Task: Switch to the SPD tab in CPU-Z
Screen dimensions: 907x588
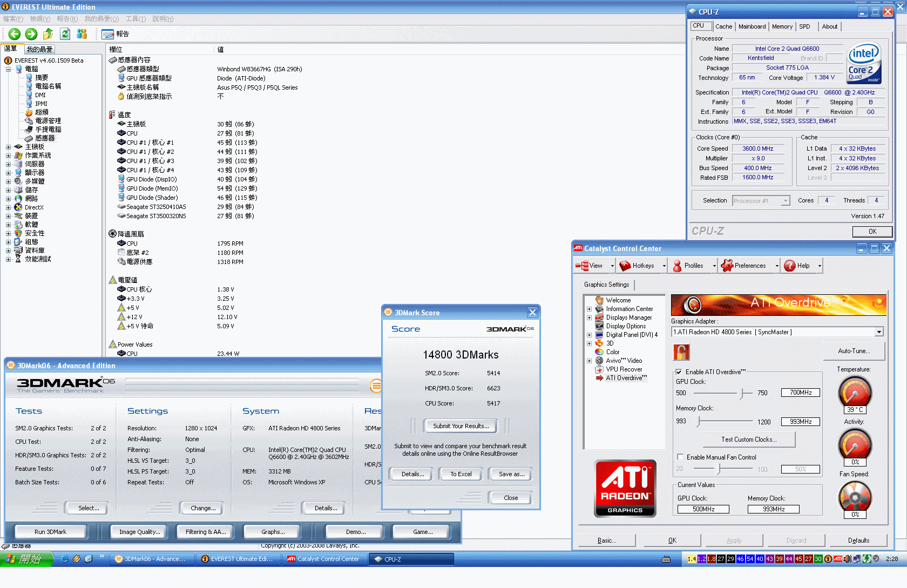Action: pos(804,26)
